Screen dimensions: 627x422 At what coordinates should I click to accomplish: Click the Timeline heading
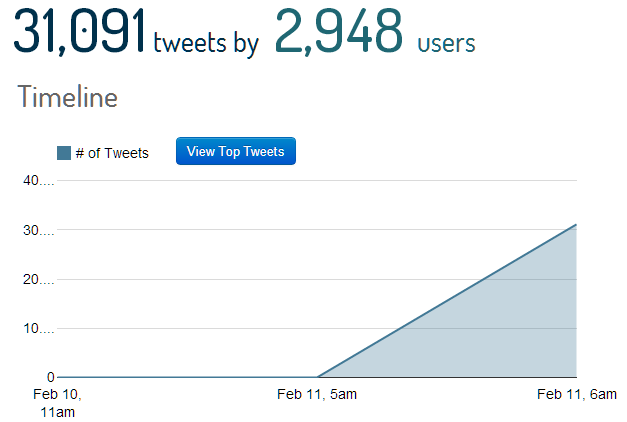(68, 96)
